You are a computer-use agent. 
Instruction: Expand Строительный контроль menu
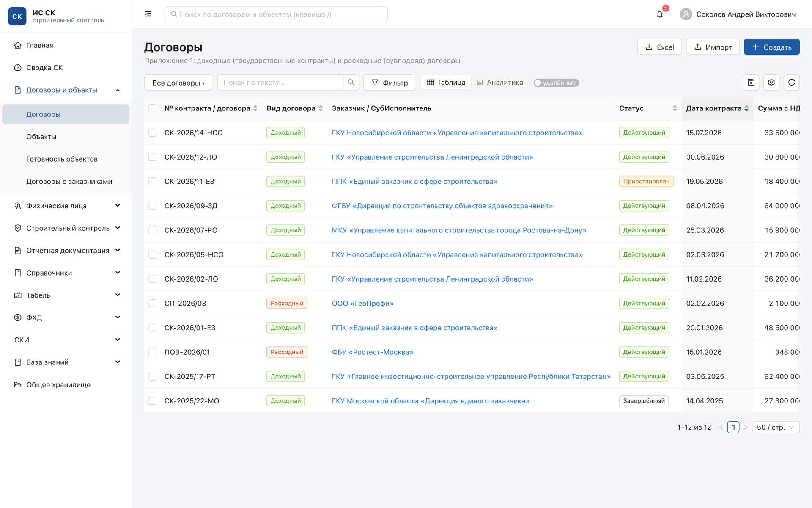tap(66, 228)
